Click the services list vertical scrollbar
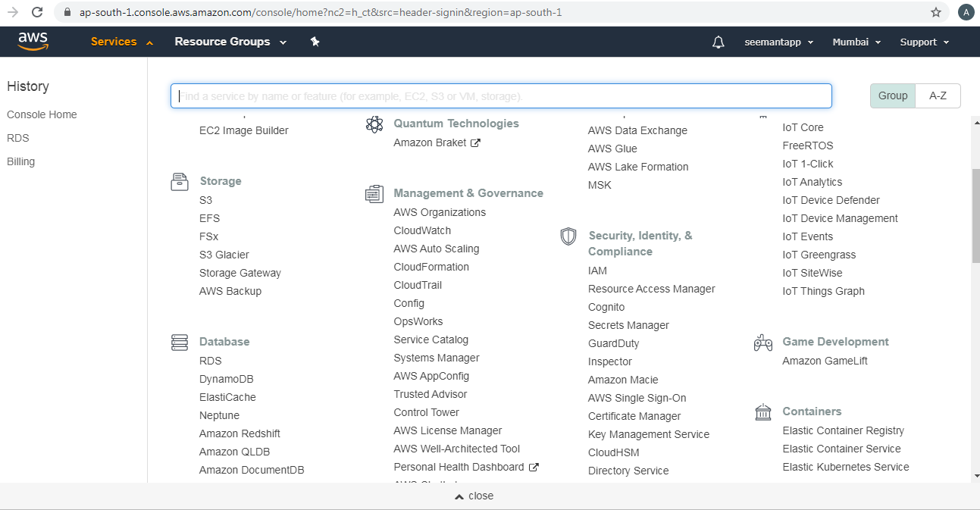 tap(975, 215)
